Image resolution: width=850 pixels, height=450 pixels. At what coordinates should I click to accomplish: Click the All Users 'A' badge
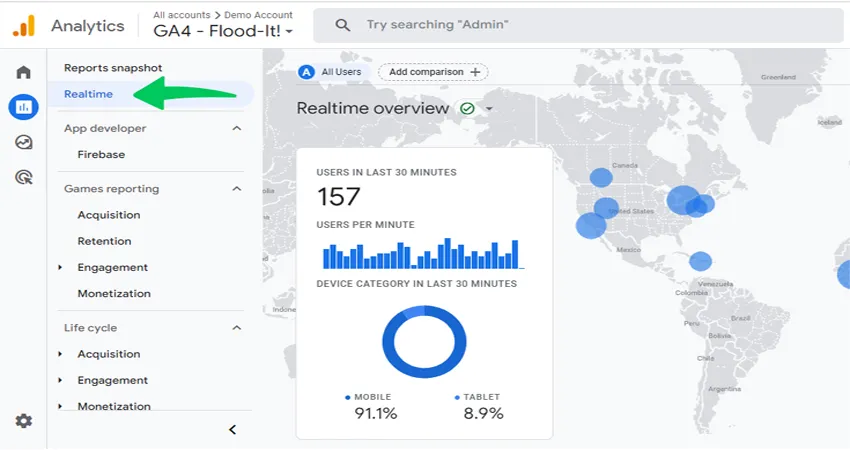[x=306, y=72]
